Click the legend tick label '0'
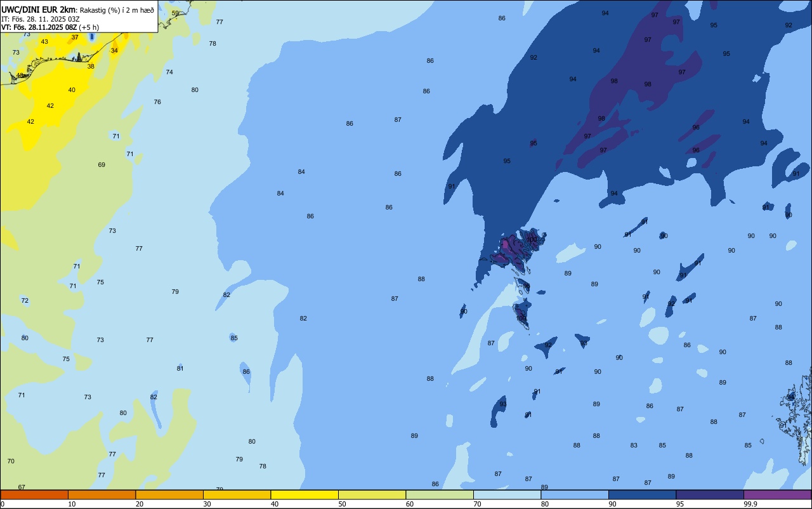The image size is (812, 509). [x=3, y=504]
